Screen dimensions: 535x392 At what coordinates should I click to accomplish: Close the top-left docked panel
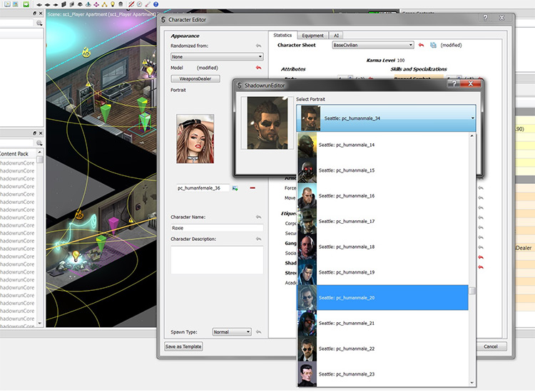[41, 13]
